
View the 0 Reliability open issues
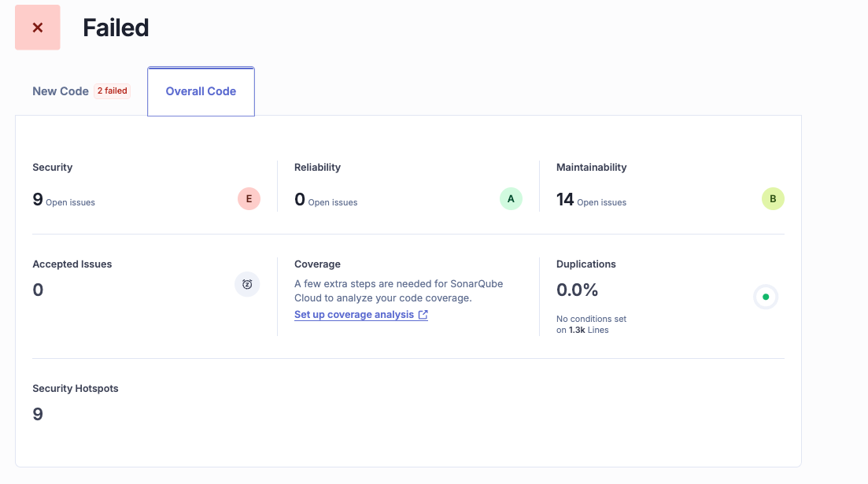300,200
